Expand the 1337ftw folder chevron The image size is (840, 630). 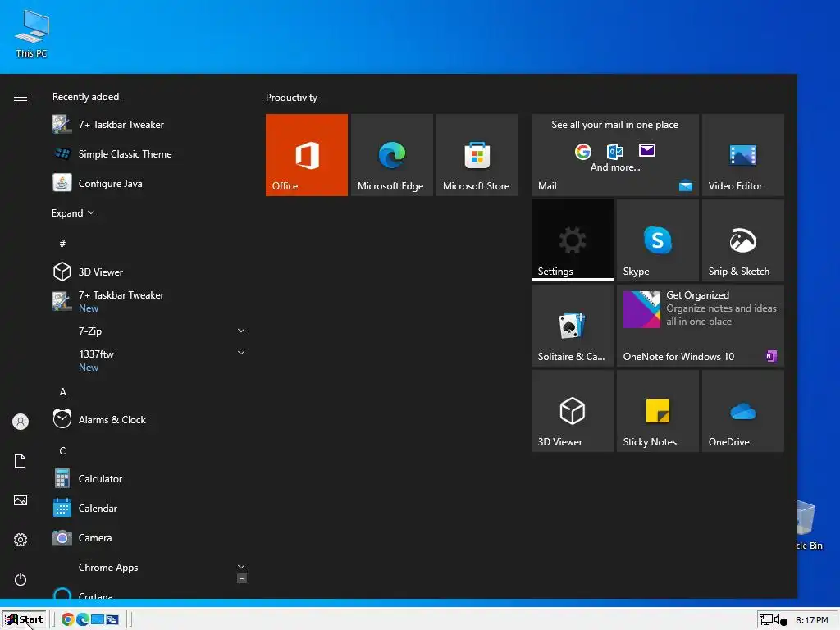tap(241, 353)
